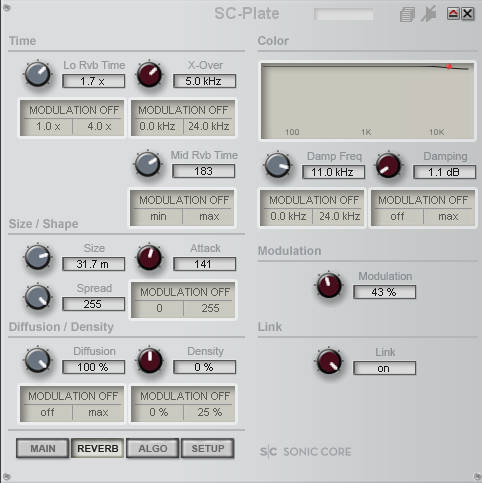Click the red damping point on Color graph
The width and height of the screenshot is (482, 483).
point(449,67)
